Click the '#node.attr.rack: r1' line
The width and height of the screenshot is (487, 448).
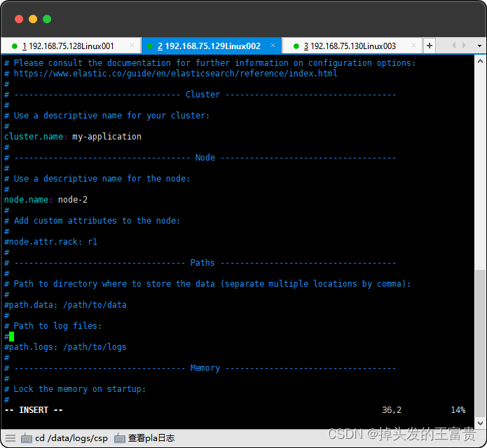(x=50, y=242)
